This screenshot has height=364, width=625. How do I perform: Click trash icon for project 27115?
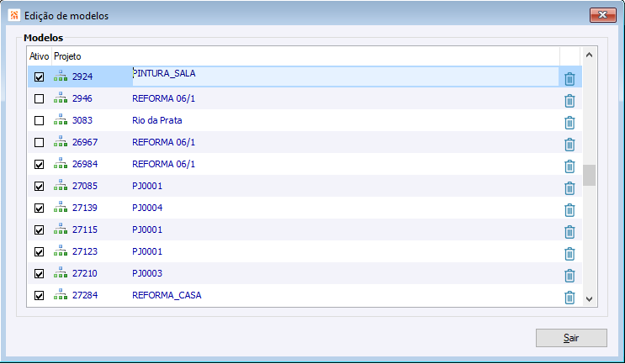569,232
